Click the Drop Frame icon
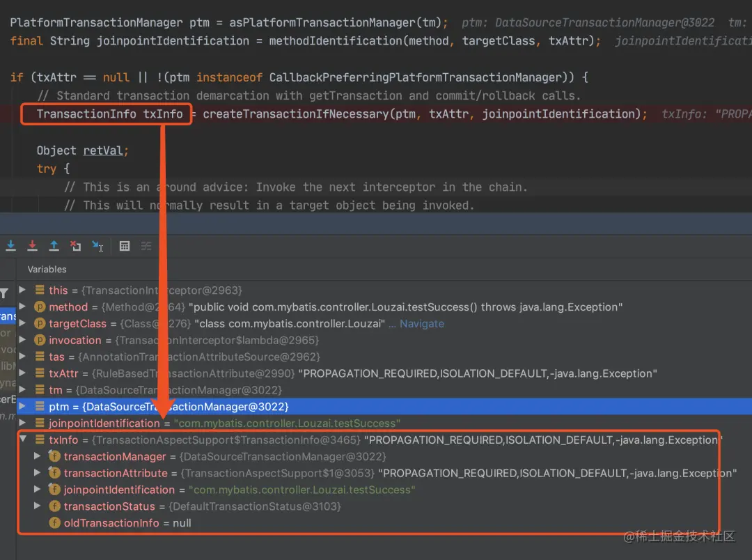The width and height of the screenshot is (752, 560). pyautogui.click(x=75, y=246)
